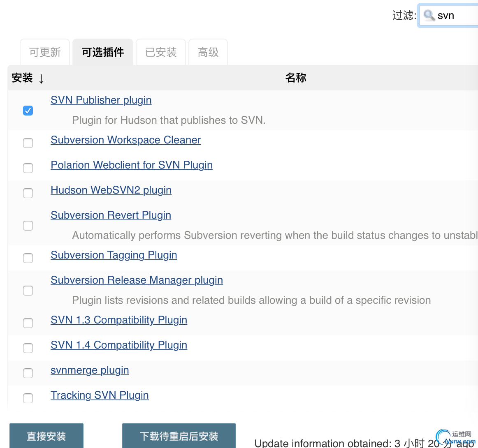Follow the Polarion Webclient for SVN Plugin link
Image resolution: width=478 pixels, height=448 pixels.
pyautogui.click(x=131, y=165)
